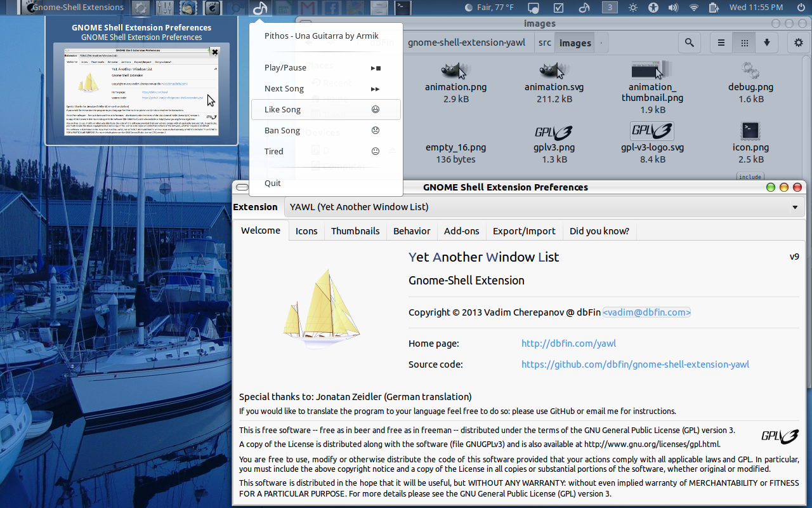Screen dimensions: 812x508
Task: Open the http://dbfin.com/yawl home page link
Action: (568, 344)
